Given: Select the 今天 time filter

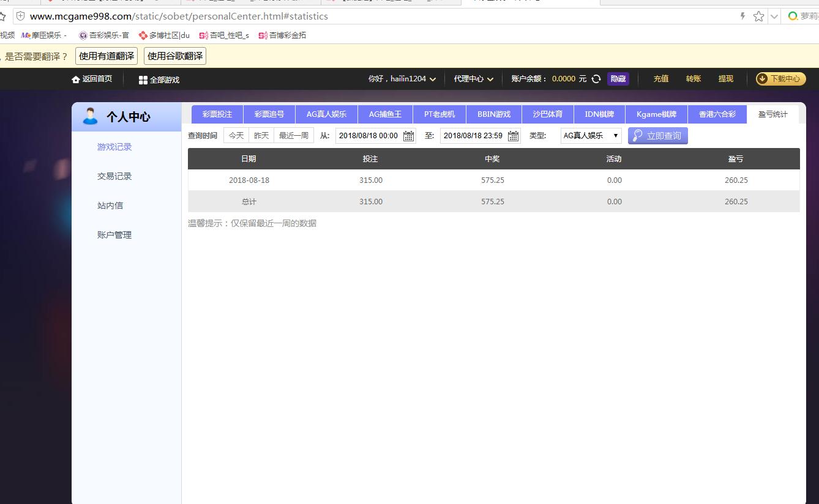Looking at the screenshot, I should pos(236,135).
